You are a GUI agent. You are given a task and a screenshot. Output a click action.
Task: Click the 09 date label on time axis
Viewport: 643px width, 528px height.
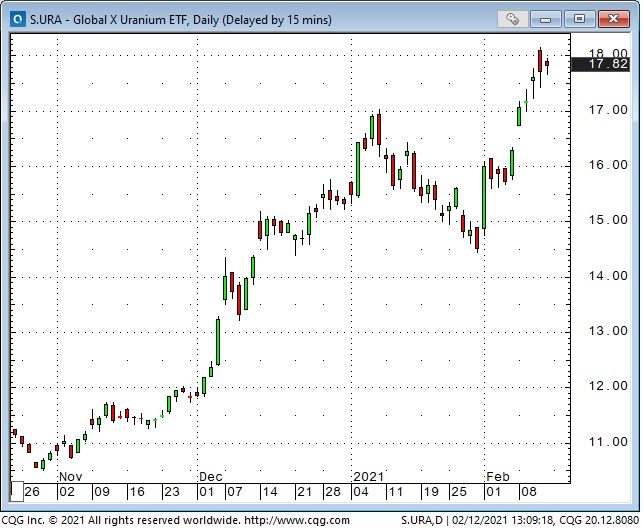[x=102, y=492]
